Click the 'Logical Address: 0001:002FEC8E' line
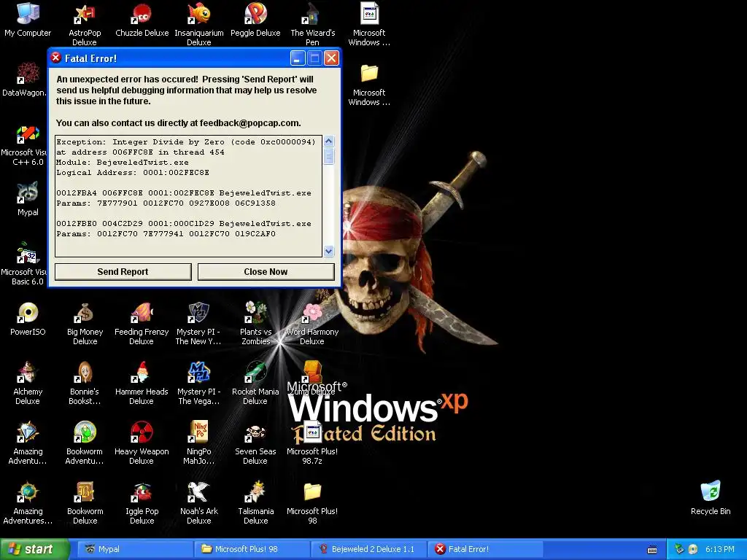This screenshot has height=560, width=747. tap(133, 172)
